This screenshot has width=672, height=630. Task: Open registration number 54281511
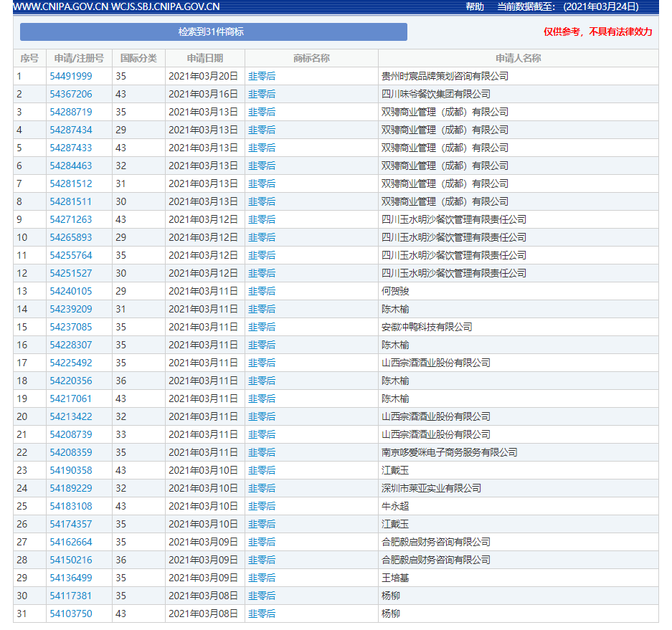tap(71, 201)
